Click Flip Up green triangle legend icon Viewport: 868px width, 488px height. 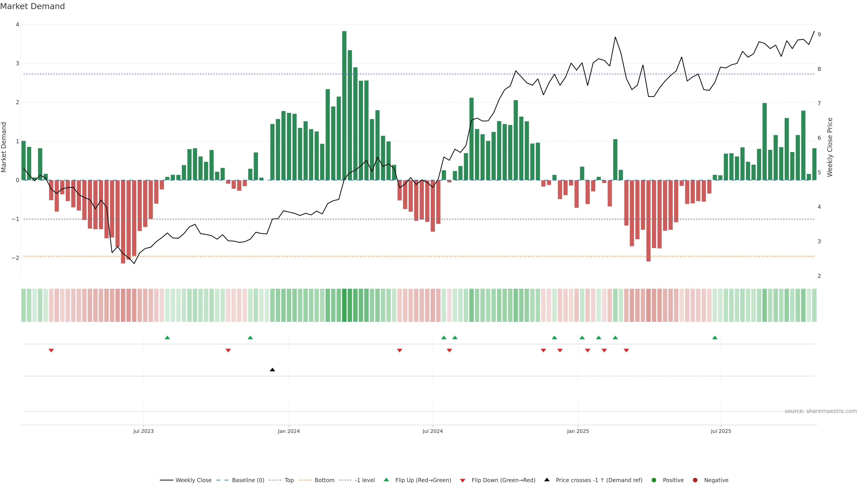pos(387,480)
